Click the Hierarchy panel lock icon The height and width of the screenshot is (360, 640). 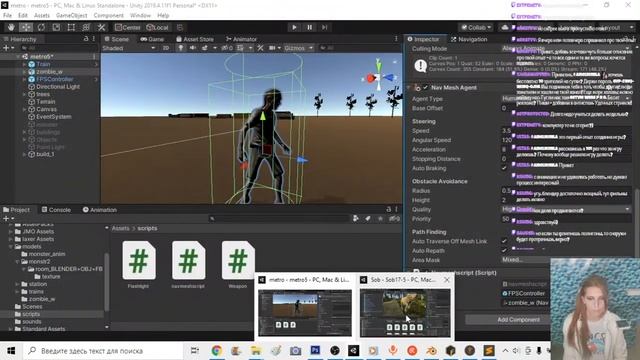86,39
